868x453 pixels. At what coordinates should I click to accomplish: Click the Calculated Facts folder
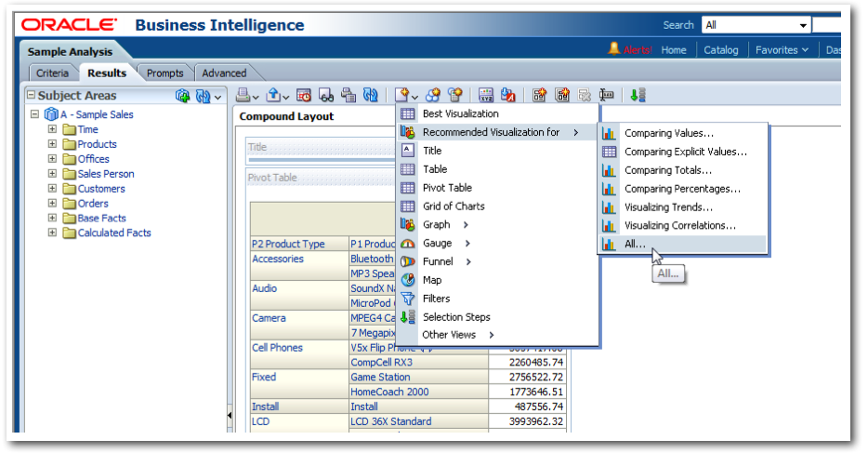pyautogui.click(x=107, y=233)
